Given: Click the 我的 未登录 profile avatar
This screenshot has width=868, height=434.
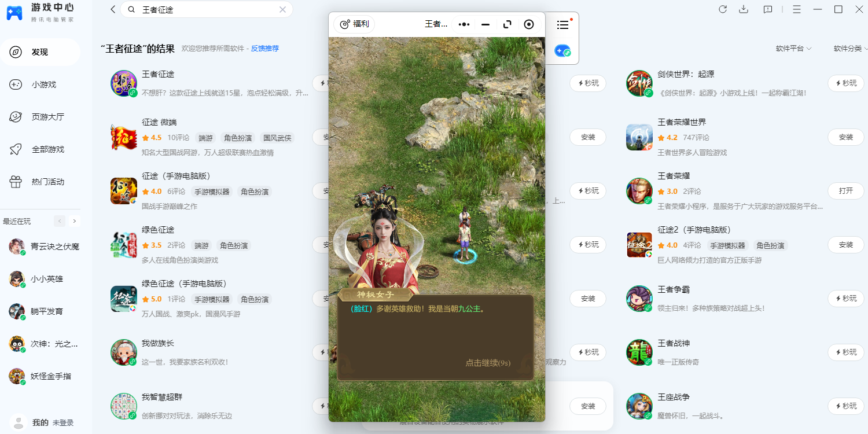Looking at the screenshot, I should click(x=19, y=422).
